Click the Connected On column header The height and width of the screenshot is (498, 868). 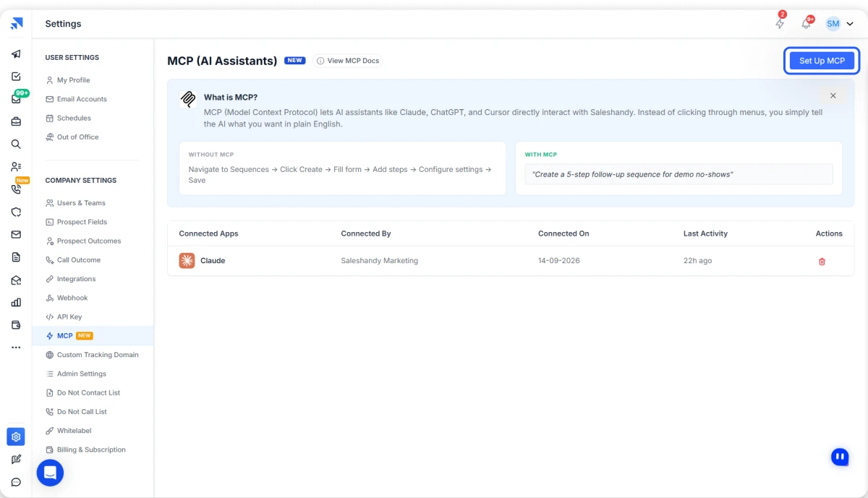coord(563,233)
